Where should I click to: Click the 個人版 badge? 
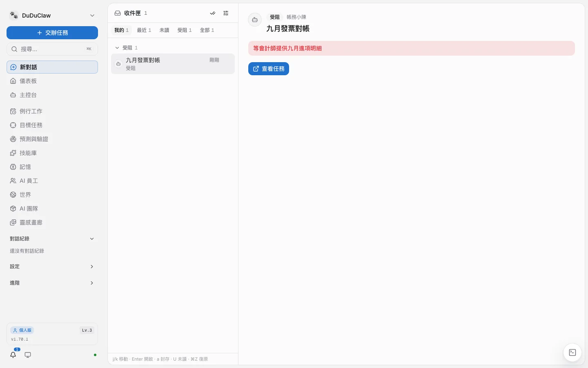click(22, 330)
